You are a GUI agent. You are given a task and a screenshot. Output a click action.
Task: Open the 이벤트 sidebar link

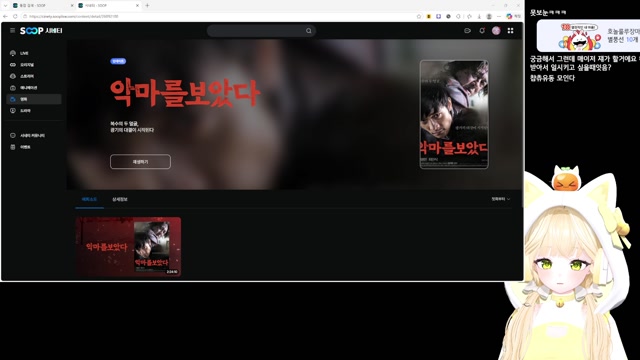click(x=34, y=147)
